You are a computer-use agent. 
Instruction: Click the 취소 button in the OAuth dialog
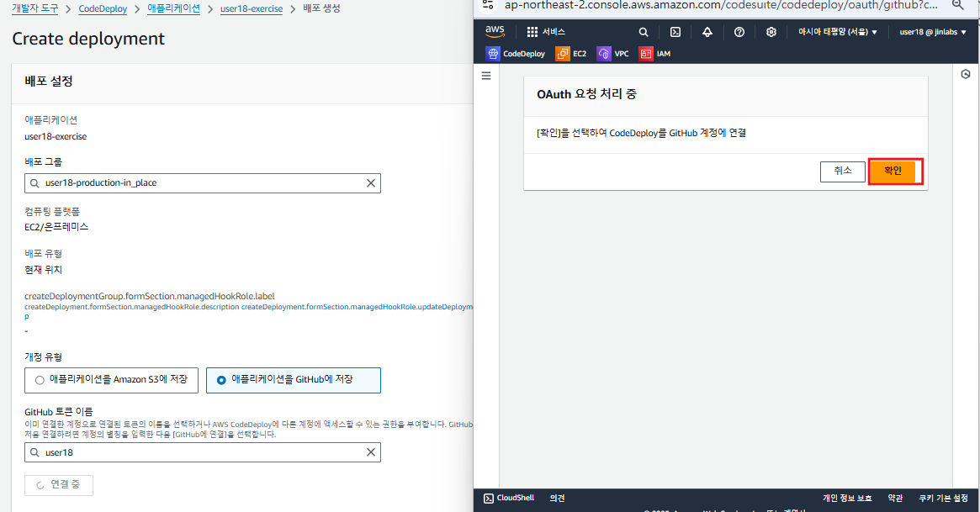click(843, 171)
